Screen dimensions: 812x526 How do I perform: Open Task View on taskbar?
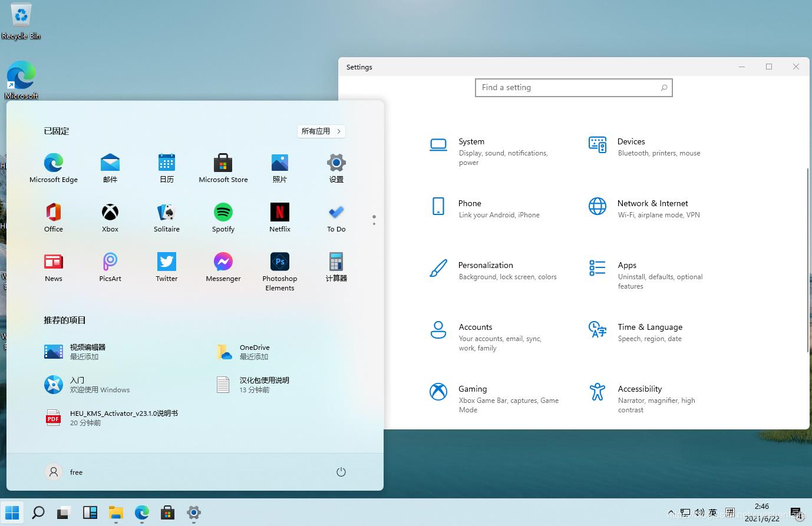(64, 512)
